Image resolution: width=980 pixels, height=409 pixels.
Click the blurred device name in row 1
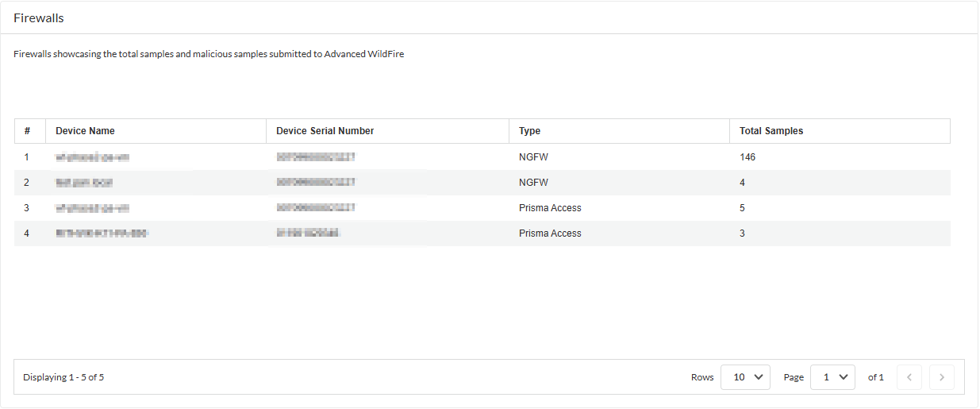pyautogui.click(x=92, y=157)
